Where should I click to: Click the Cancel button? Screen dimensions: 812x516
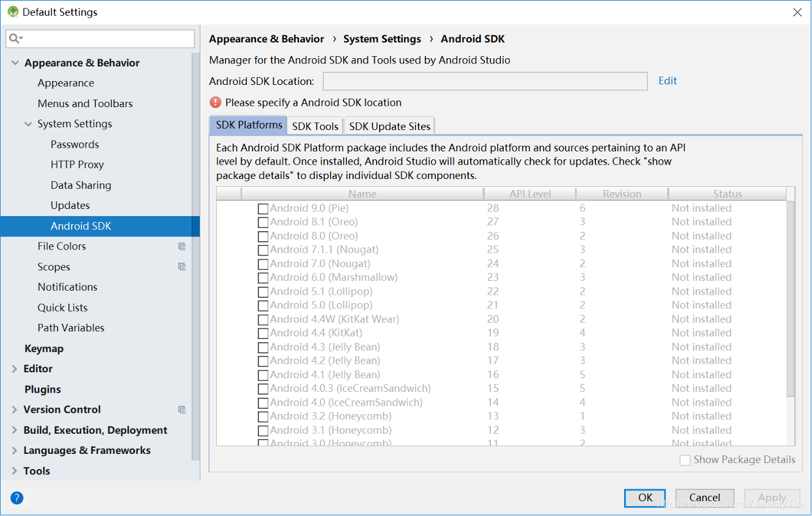pos(705,498)
